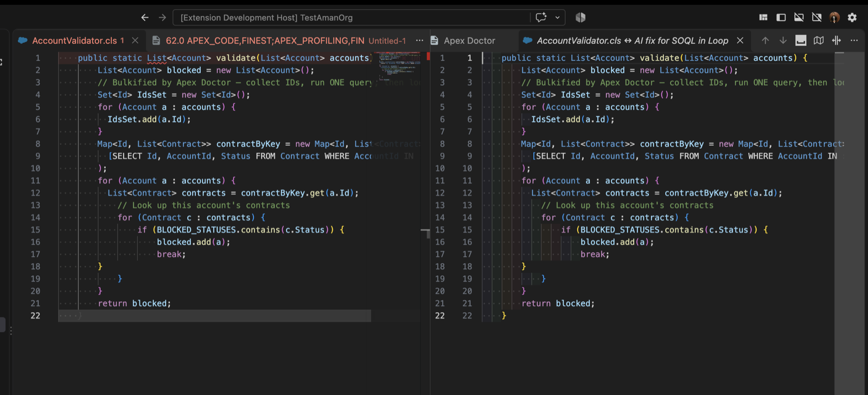Viewport: 868px width, 395px height.
Task: Close the AI fix for SOQL in Loop tab
Action: point(740,41)
